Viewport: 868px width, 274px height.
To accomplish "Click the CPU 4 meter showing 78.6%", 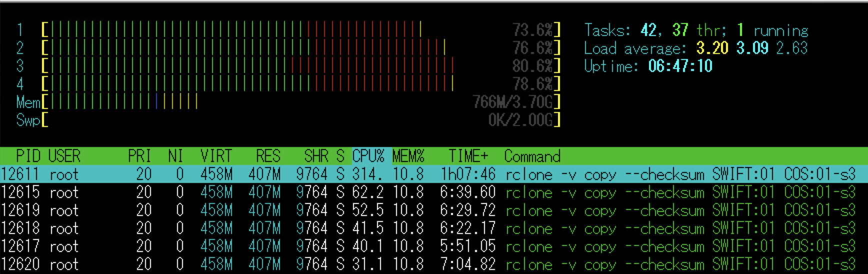I will [x=288, y=84].
